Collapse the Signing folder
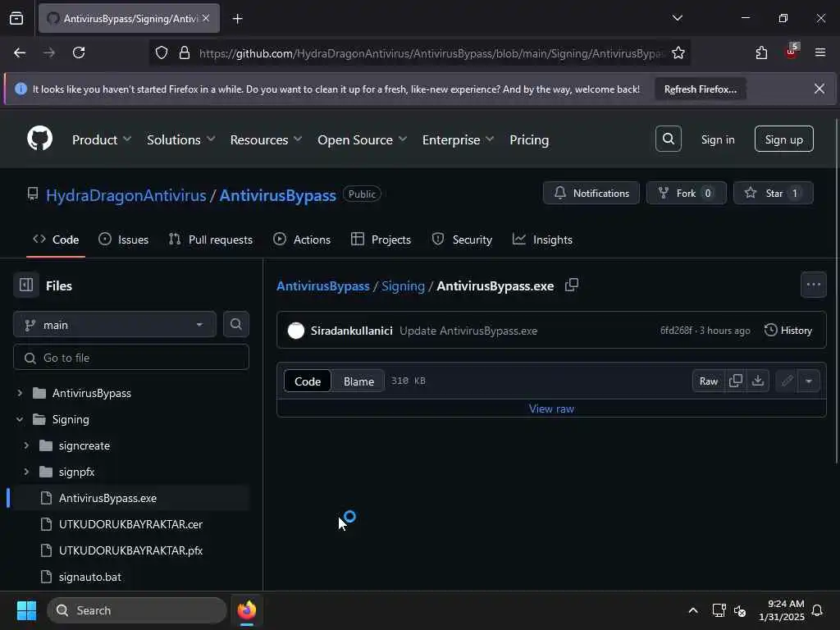This screenshot has width=840, height=630. 20,419
